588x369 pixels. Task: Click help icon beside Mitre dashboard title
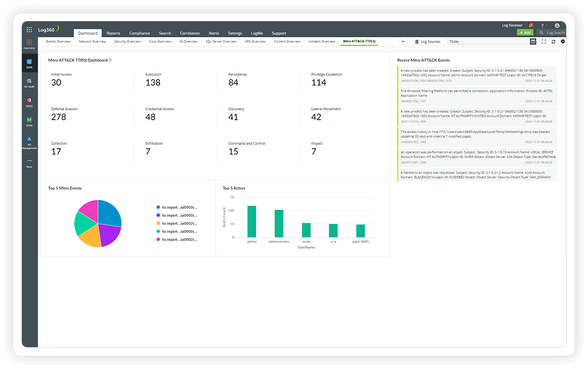pyautogui.click(x=110, y=60)
